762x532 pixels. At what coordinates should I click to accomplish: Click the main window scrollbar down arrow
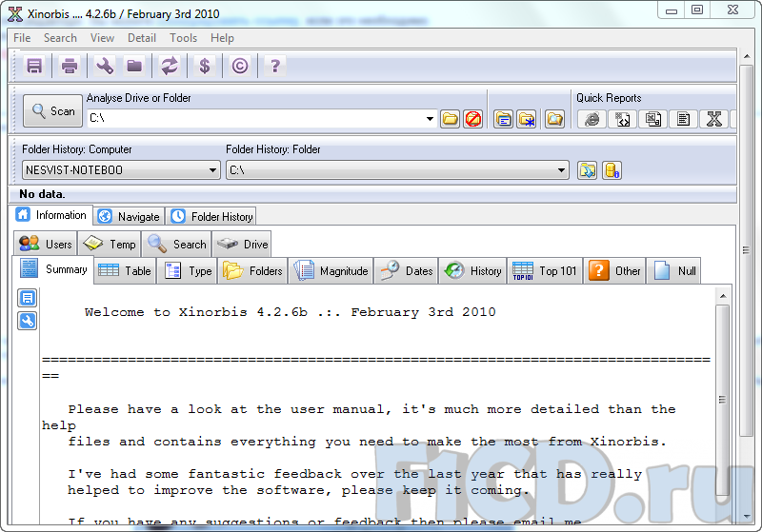(x=747, y=517)
